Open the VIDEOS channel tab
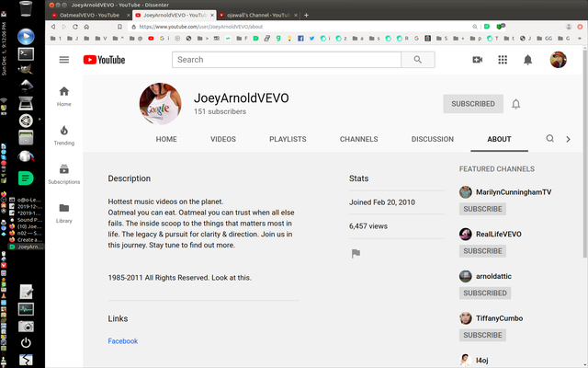588x368 pixels. coord(223,139)
